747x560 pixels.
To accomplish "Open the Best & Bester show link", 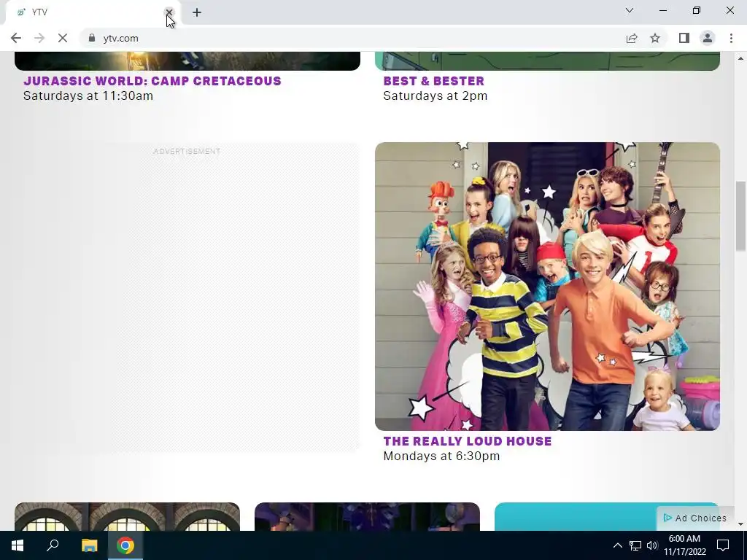I will [x=433, y=81].
